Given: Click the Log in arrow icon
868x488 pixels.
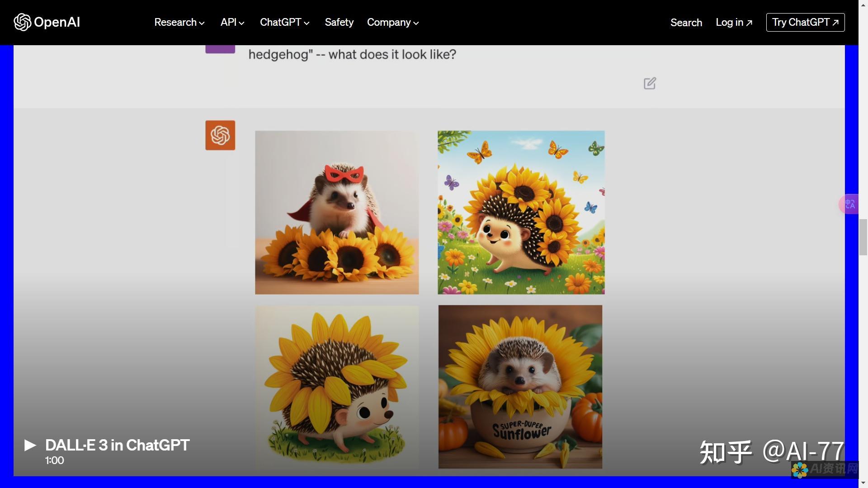Looking at the screenshot, I should [750, 22].
